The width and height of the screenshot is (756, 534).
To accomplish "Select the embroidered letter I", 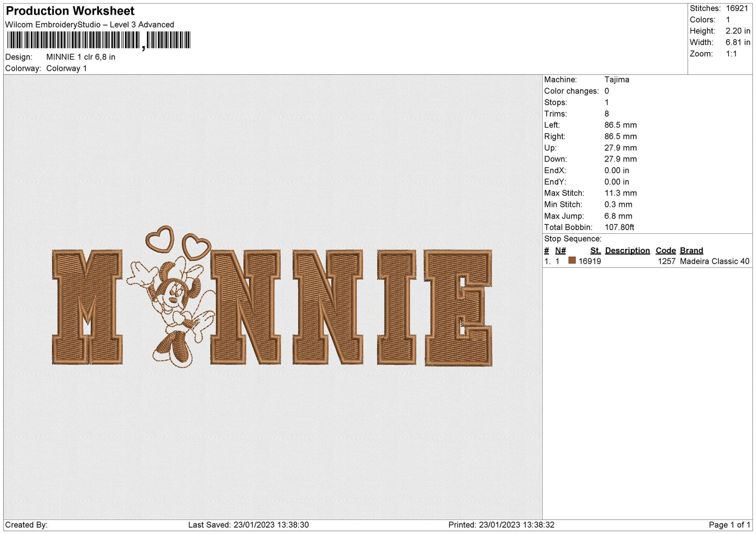I will [397, 307].
